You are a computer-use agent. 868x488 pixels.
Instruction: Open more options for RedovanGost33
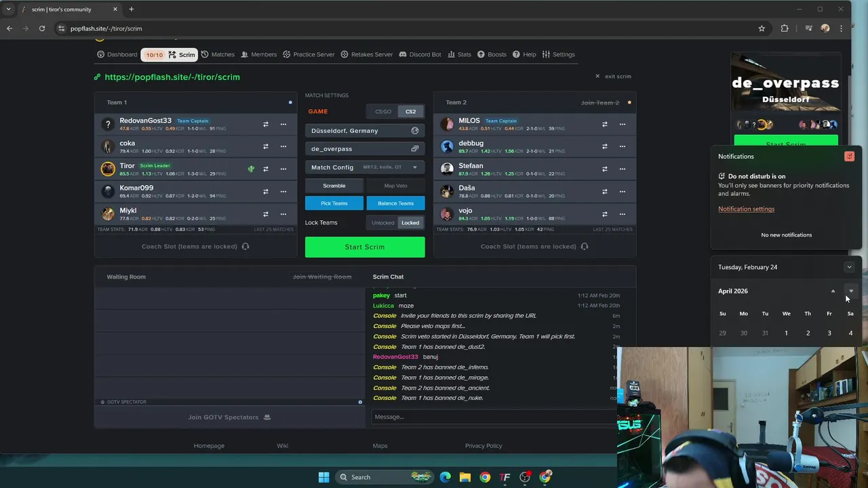(x=283, y=124)
